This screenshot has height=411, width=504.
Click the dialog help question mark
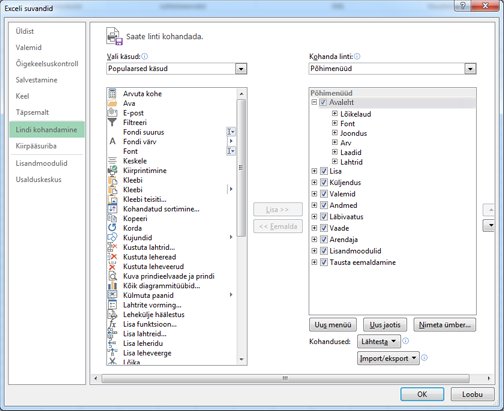[463, 6]
